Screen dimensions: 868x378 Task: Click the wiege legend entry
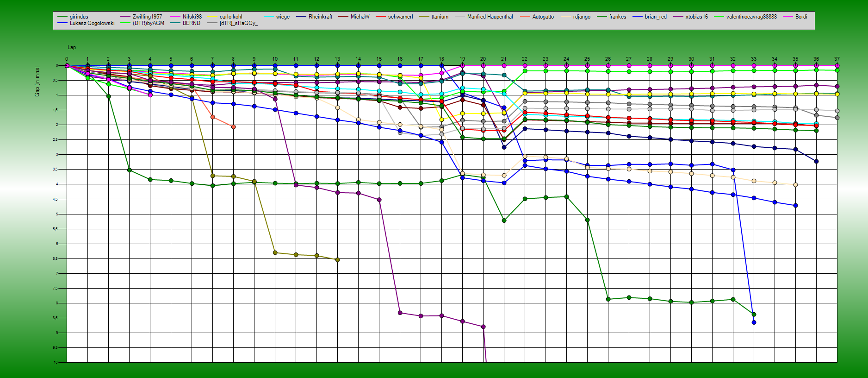pyautogui.click(x=283, y=17)
